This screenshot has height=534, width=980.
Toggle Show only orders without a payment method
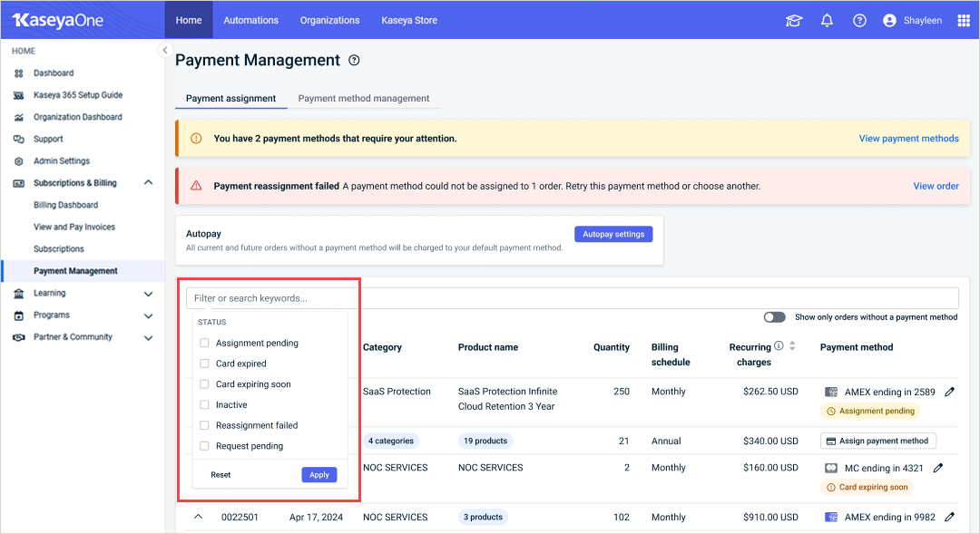[774, 317]
